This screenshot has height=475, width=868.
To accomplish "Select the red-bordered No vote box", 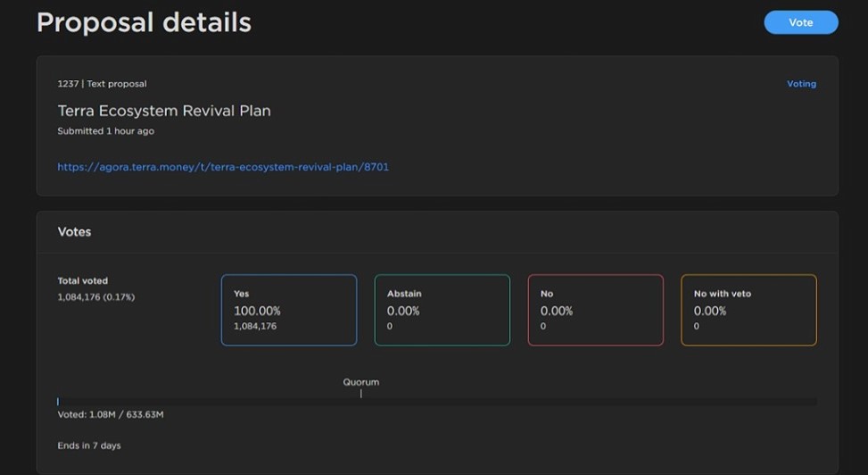I will click(596, 310).
